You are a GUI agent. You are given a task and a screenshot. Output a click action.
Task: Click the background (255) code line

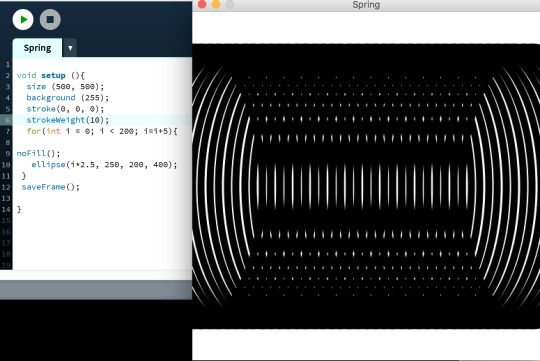68,98
